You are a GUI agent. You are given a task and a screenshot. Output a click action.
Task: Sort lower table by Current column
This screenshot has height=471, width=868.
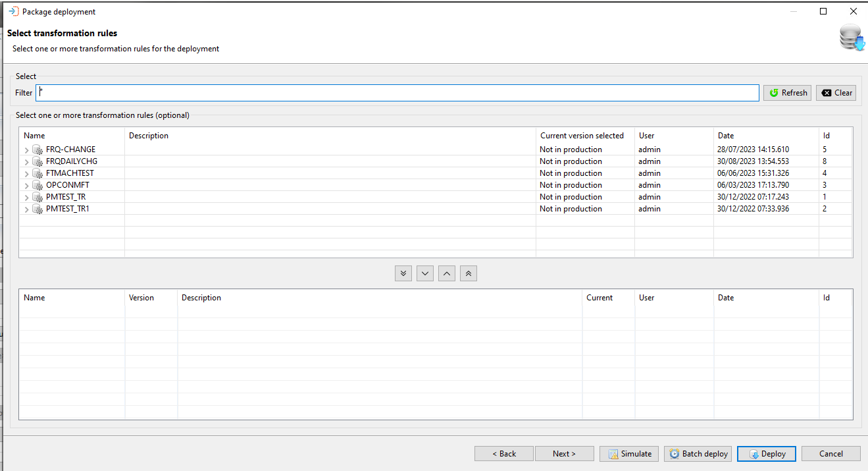click(x=609, y=298)
